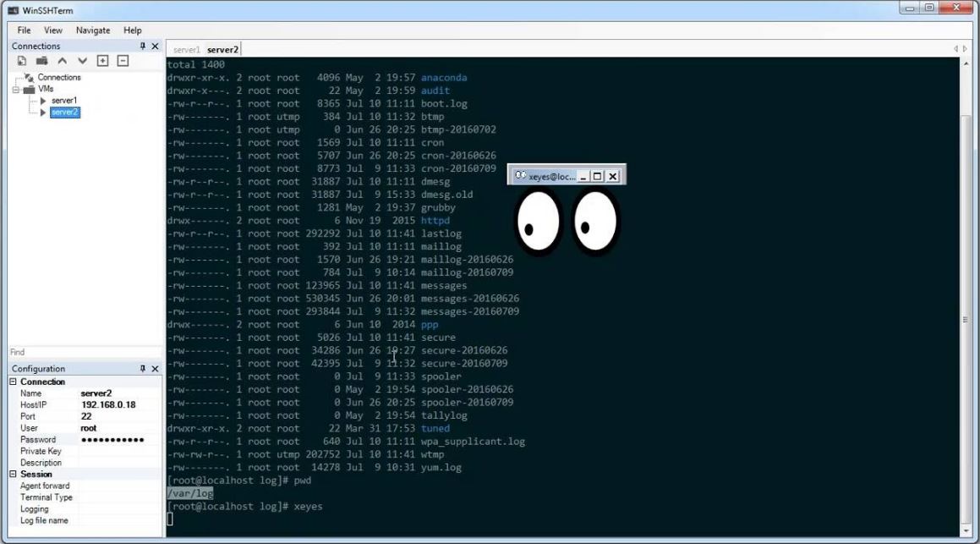Click the Host/IP value 192.168.0.18
Viewport: 980px width, 544px height.
click(x=120, y=404)
